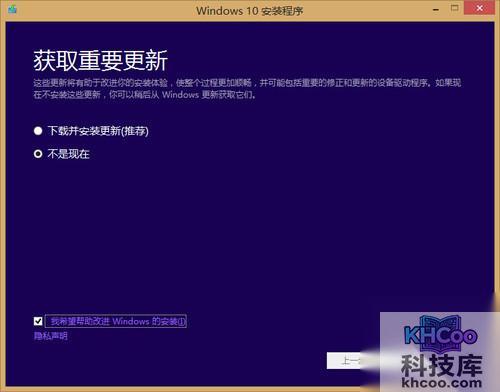Toggle "我希望帮助改进 Windows 的安装" checkbox
Image resolution: width=500 pixels, height=392 pixels.
(38, 321)
